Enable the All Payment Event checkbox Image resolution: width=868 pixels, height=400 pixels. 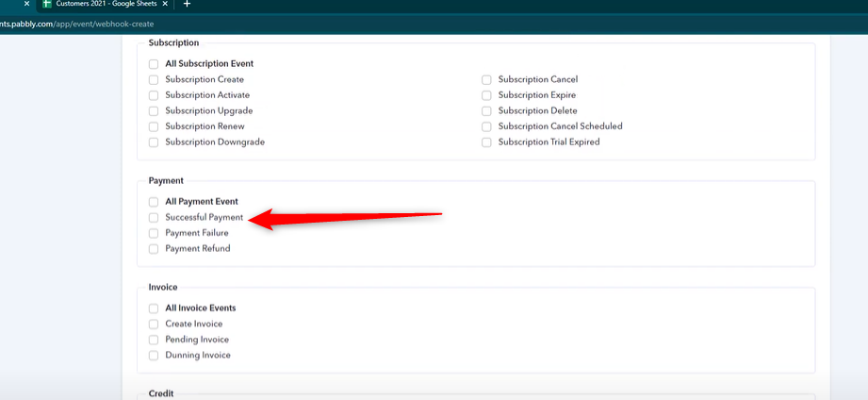click(154, 202)
